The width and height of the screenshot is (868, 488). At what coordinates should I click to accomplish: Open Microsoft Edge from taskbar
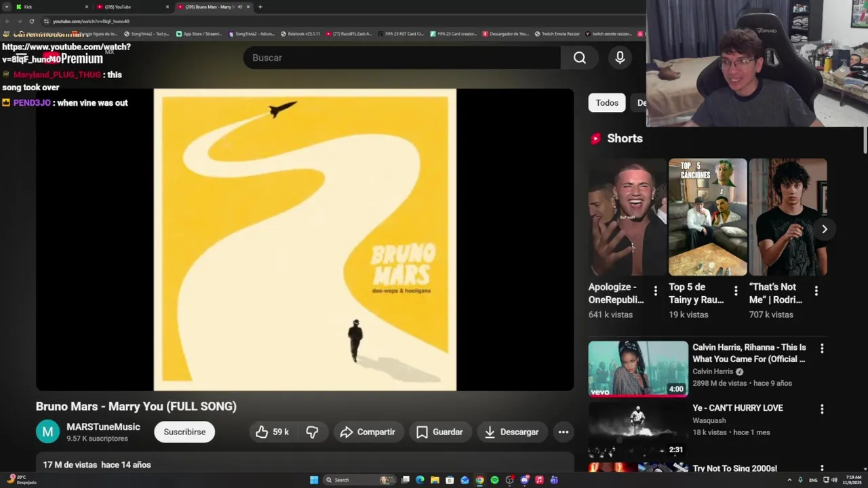tap(420, 480)
